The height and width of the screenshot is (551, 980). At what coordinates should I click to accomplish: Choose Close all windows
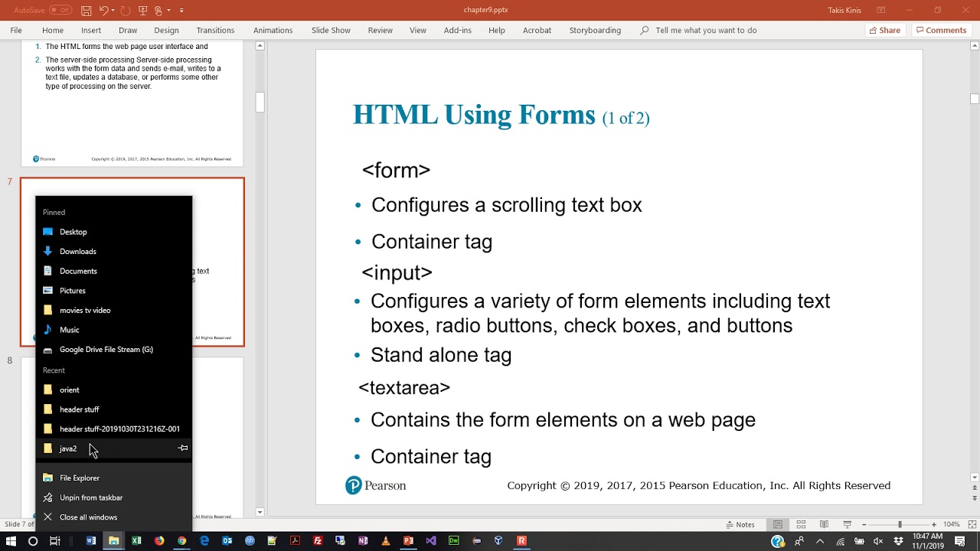[x=113, y=517]
